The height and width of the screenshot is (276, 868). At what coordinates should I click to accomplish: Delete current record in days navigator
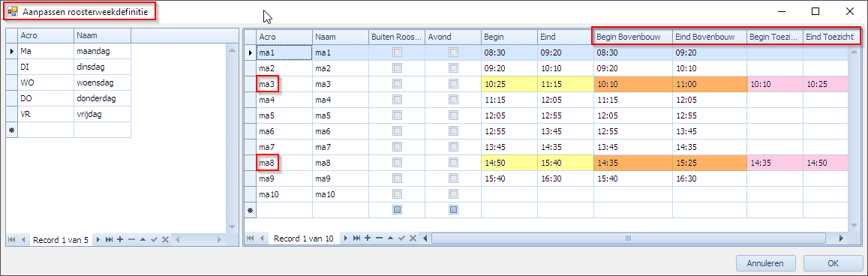131,239
